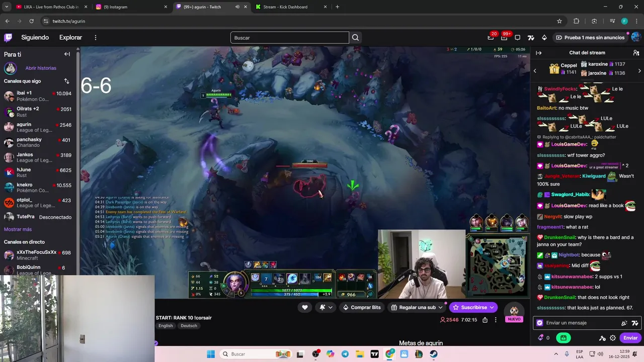The image size is (644, 362).
Task: Go to Explorar page
Action: pos(70,38)
